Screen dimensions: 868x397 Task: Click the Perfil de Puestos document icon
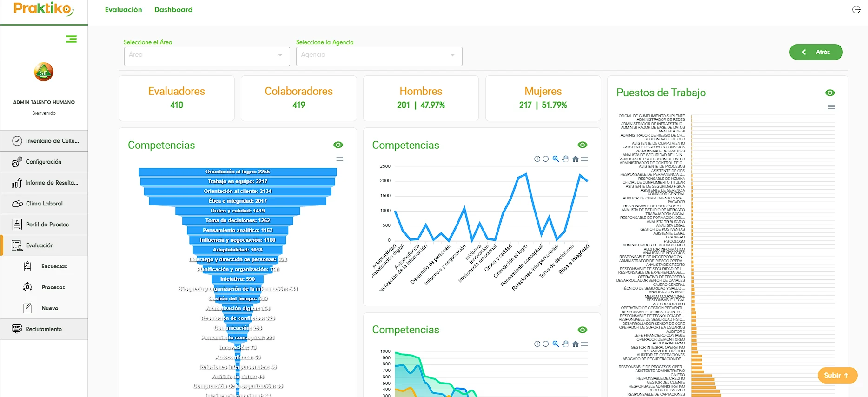point(17,225)
